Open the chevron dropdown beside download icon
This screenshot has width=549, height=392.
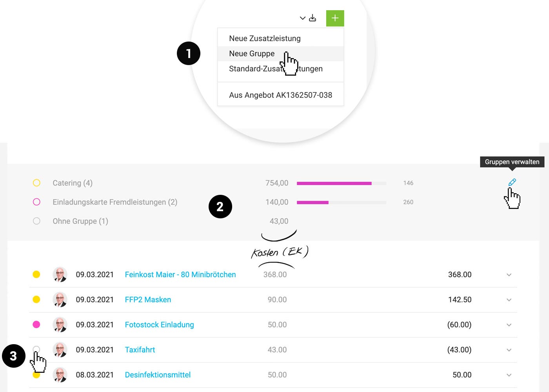click(302, 18)
